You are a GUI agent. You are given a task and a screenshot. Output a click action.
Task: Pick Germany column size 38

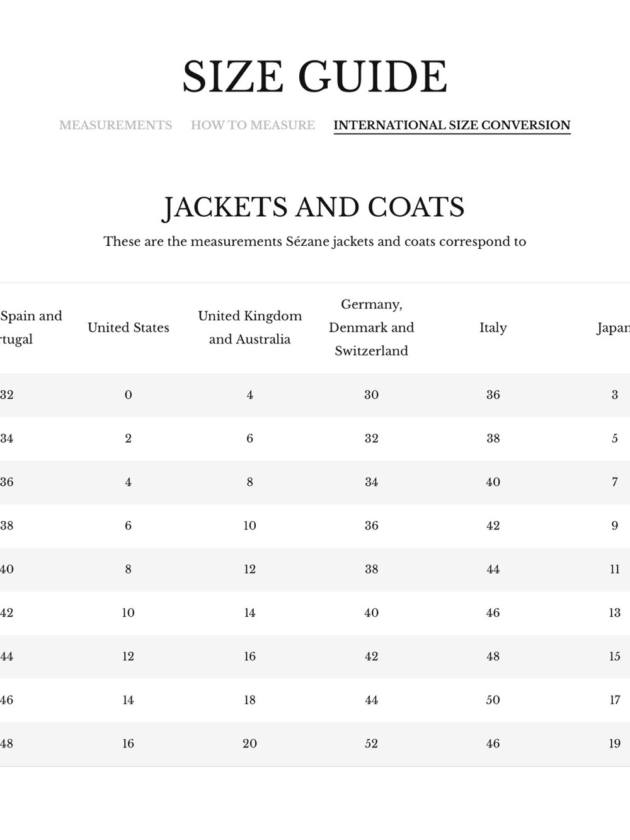pos(372,569)
